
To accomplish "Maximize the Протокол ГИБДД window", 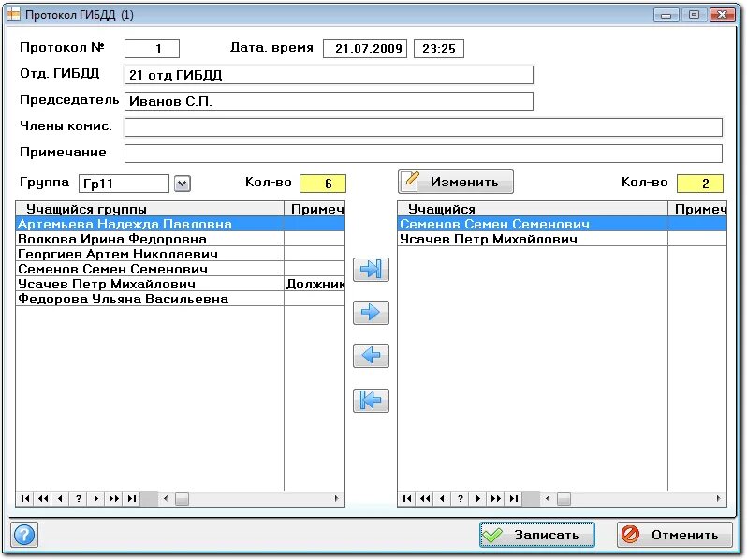I will (x=695, y=15).
